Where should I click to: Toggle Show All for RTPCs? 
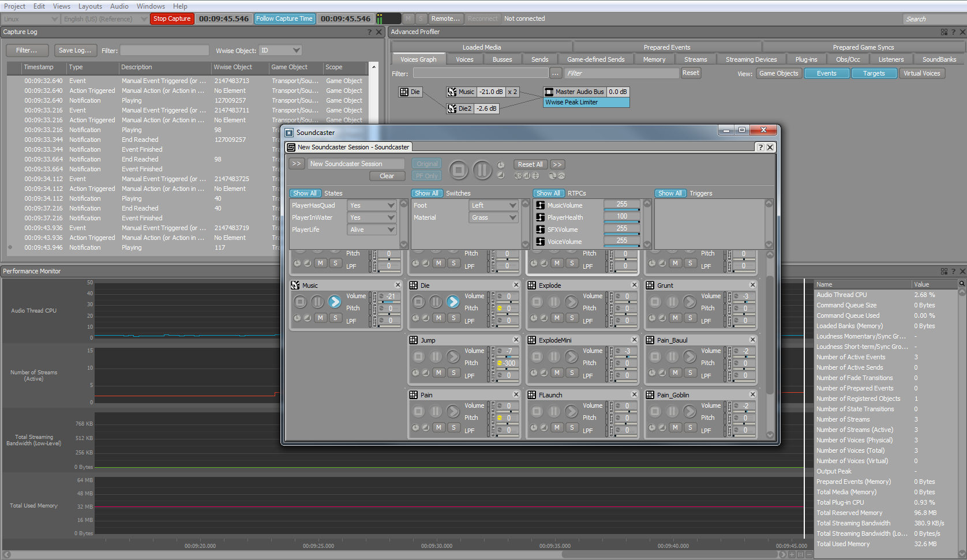pyautogui.click(x=549, y=193)
